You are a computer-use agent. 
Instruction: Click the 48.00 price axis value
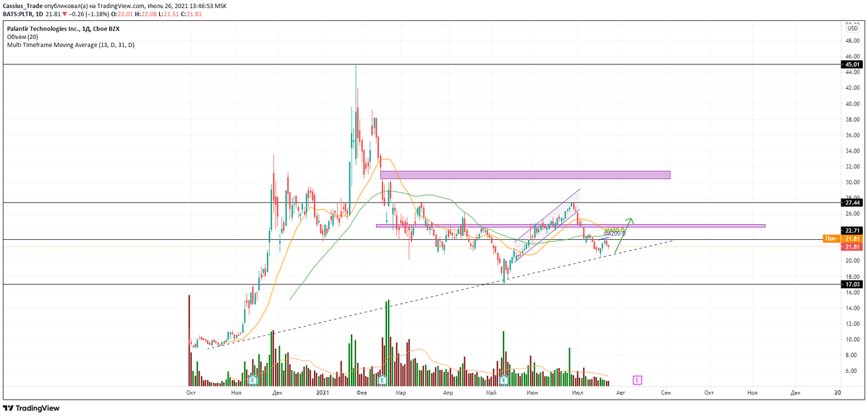[852, 41]
